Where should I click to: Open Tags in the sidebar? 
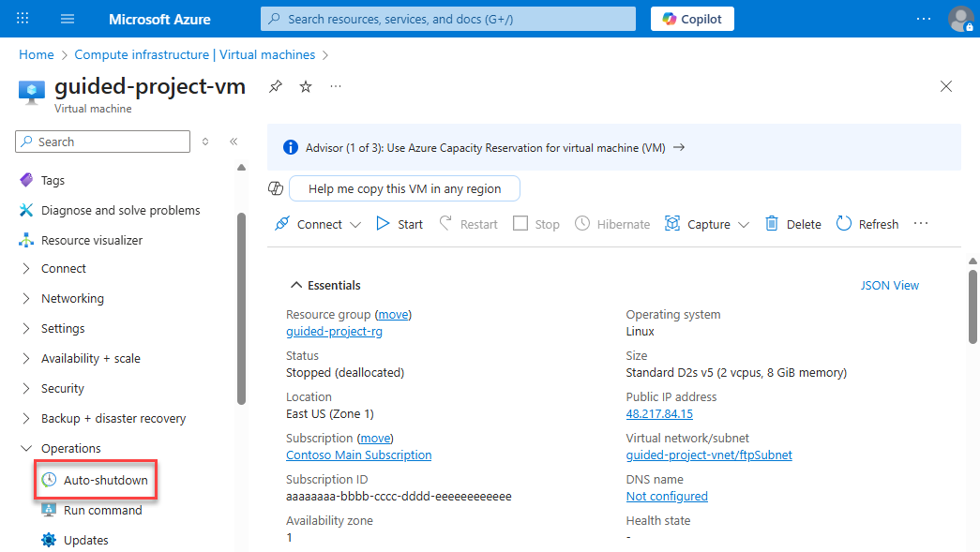pyautogui.click(x=53, y=181)
